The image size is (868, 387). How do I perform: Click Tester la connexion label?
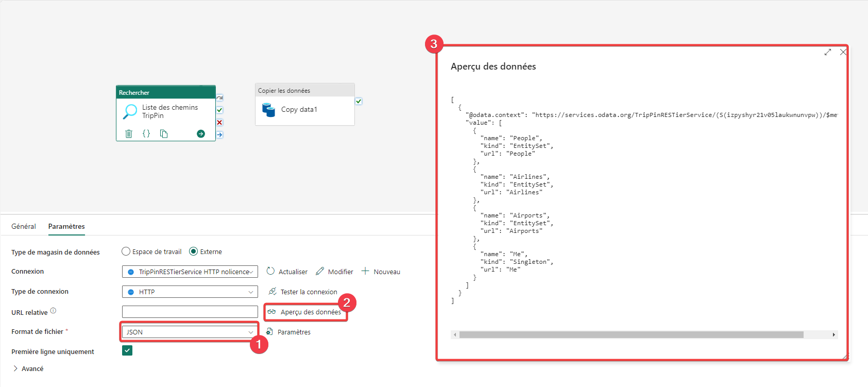coord(309,292)
